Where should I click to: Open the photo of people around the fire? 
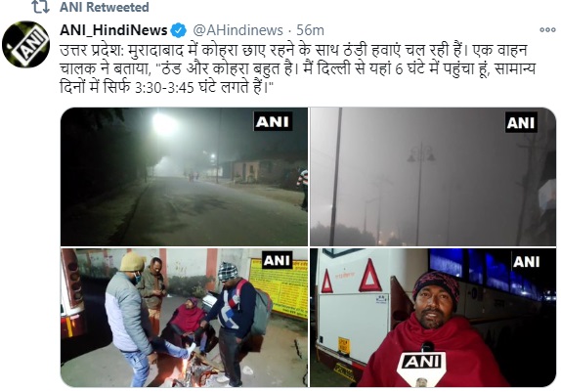tap(184, 318)
